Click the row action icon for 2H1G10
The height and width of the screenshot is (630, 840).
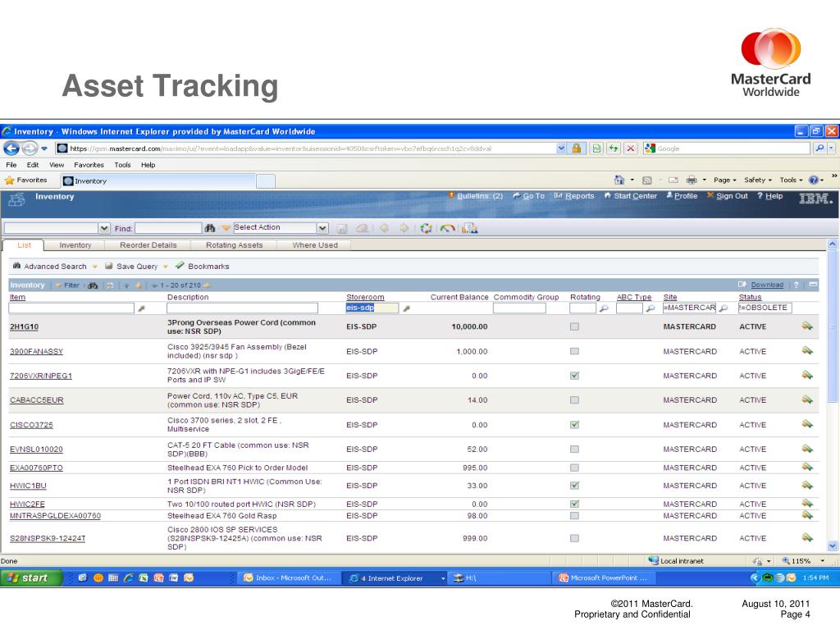[807, 326]
